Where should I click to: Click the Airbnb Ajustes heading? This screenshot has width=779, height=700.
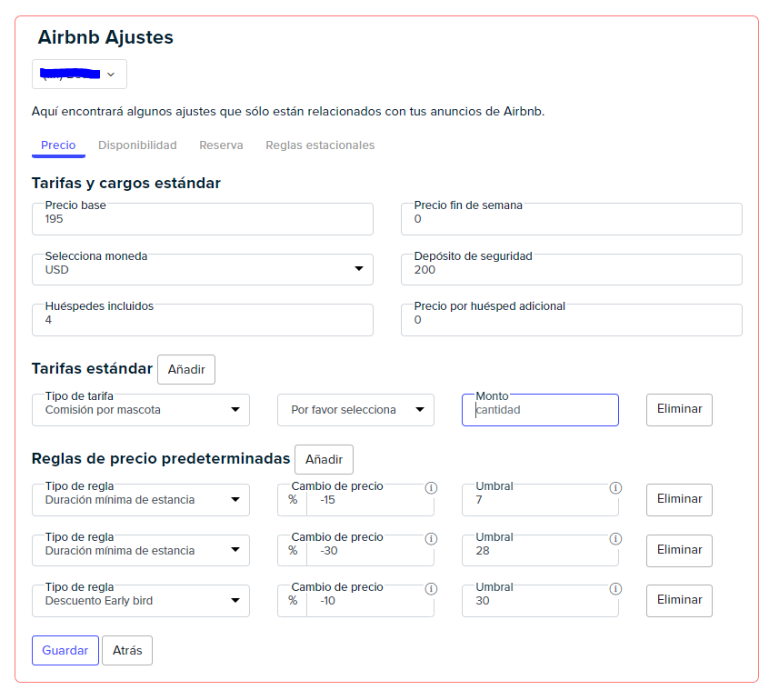(x=105, y=37)
